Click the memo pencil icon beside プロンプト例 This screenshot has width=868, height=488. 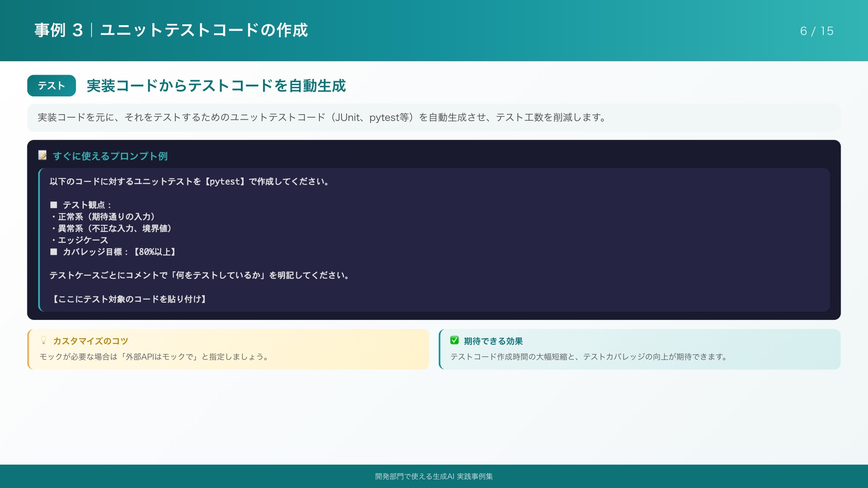coord(43,155)
